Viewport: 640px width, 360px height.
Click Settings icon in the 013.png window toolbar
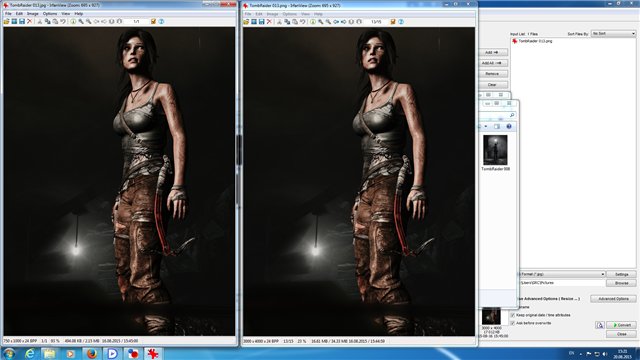point(393,22)
